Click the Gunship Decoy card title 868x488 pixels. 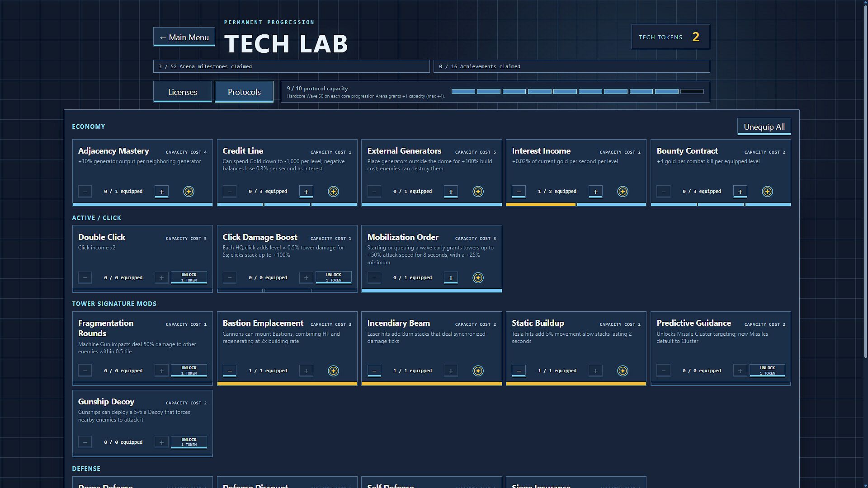106,402
